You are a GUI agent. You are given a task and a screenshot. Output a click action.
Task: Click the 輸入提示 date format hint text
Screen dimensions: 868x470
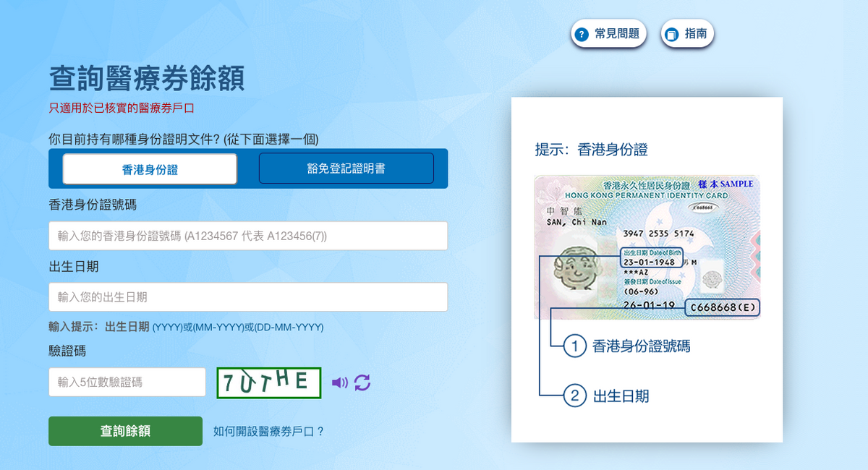[186, 327]
